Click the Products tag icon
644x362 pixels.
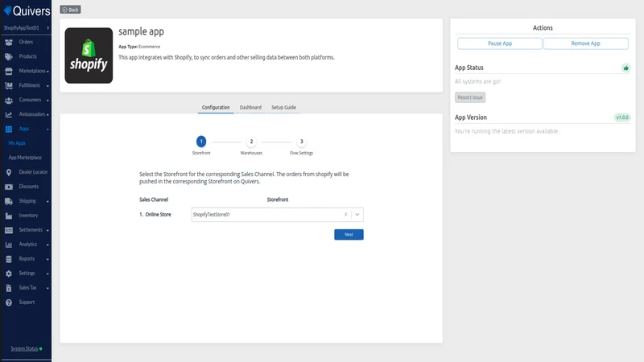9,56
